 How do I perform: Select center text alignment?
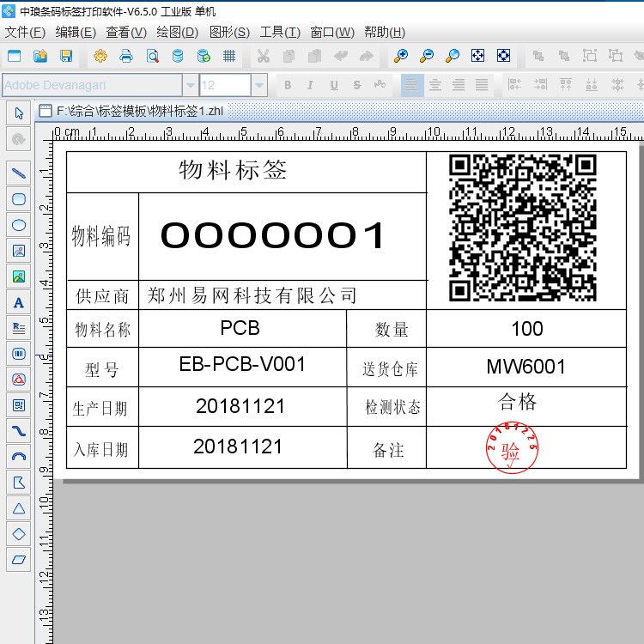click(x=435, y=85)
